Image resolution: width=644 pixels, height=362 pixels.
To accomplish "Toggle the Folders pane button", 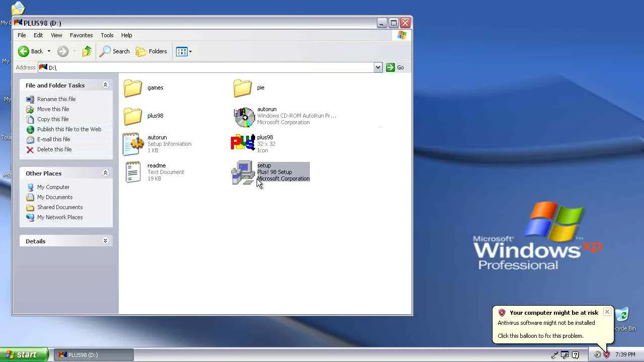I will (151, 51).
